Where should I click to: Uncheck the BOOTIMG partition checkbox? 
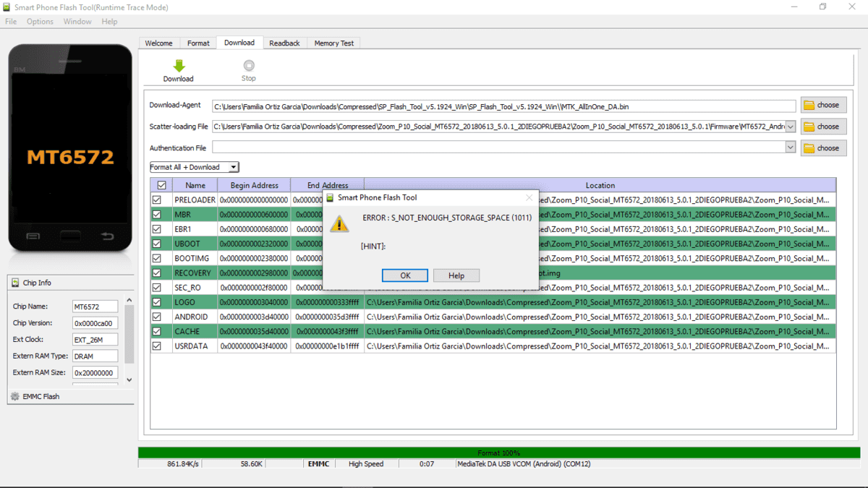pyautogui.click(x=157, y=258)
